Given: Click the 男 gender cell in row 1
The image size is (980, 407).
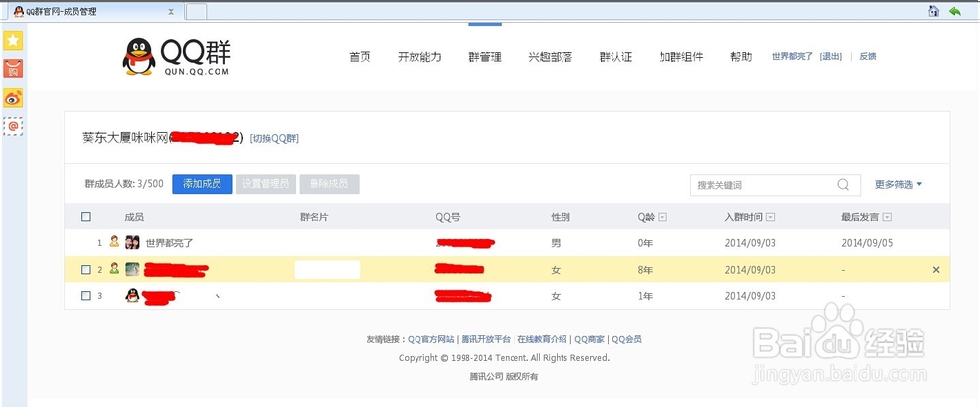Looking at the screenshot, I should click(x=556, y=243).
